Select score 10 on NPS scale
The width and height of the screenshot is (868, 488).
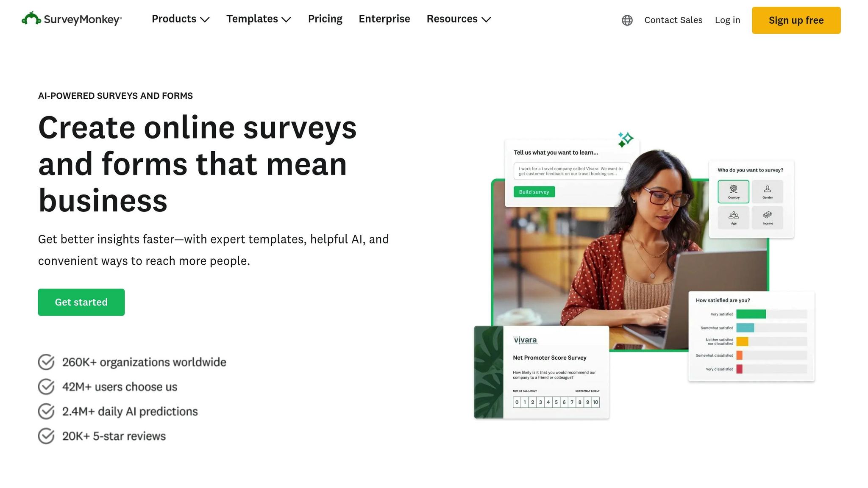595,402
